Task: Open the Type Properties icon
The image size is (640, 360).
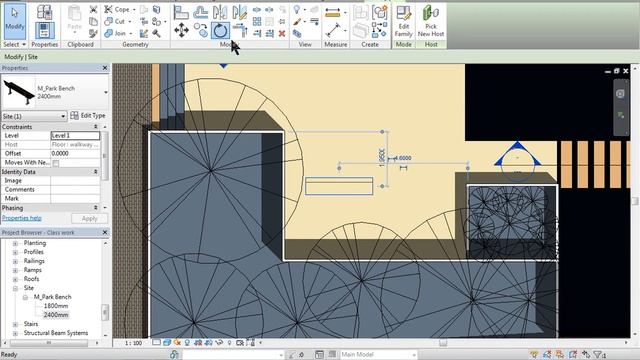Action: [44, 12]
